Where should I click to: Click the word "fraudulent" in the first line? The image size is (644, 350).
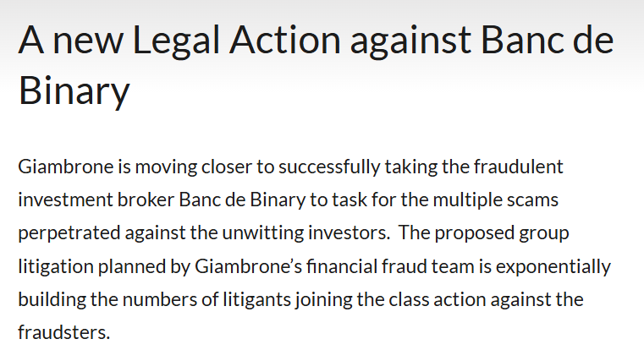click(x=519, y=167)
